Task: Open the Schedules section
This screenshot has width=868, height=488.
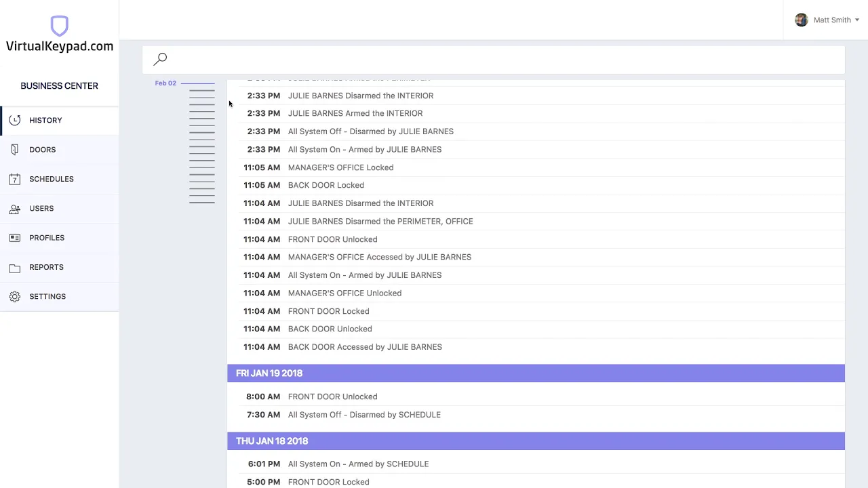Action: click(59, 179)
